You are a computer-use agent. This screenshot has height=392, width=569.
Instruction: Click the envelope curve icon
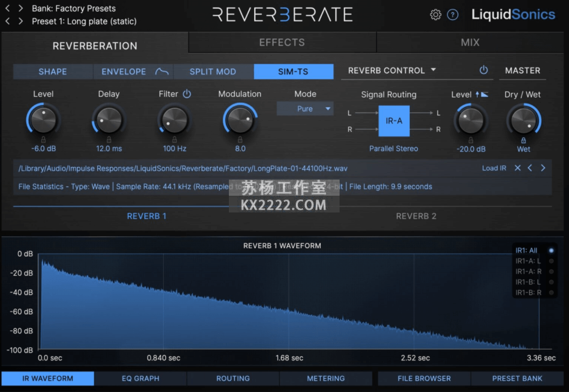pyautogui.click(x=162, y=72)
